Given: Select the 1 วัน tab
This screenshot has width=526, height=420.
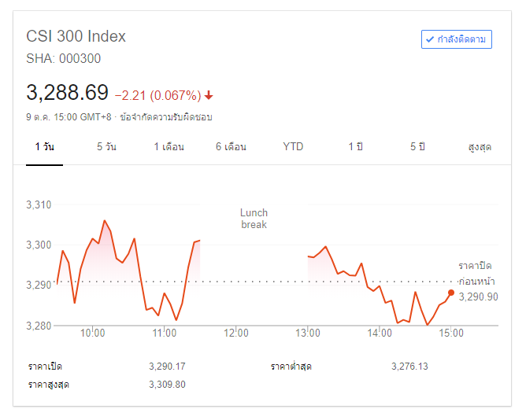Looking at the screenshot, I should click(44, 147).
